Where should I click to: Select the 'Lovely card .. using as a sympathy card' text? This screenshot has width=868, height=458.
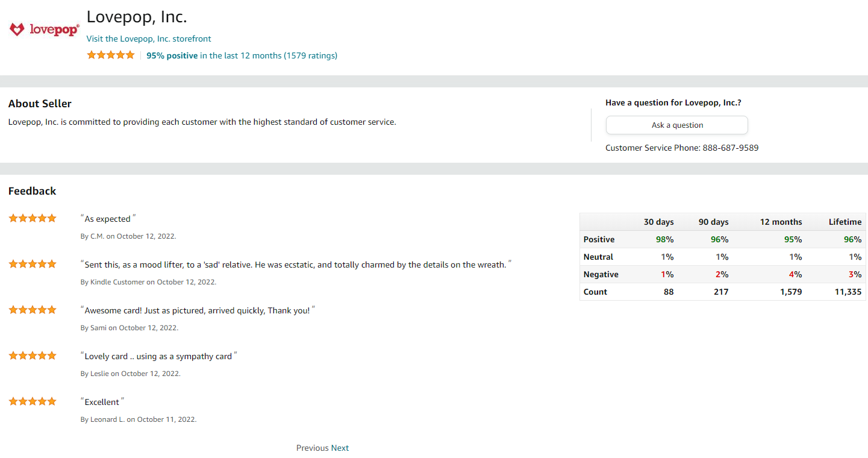point(158,356)
